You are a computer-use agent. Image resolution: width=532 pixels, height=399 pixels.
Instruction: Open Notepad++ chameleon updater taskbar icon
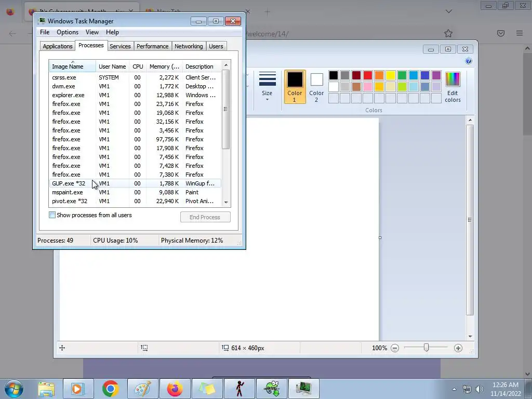pos(272,389)
